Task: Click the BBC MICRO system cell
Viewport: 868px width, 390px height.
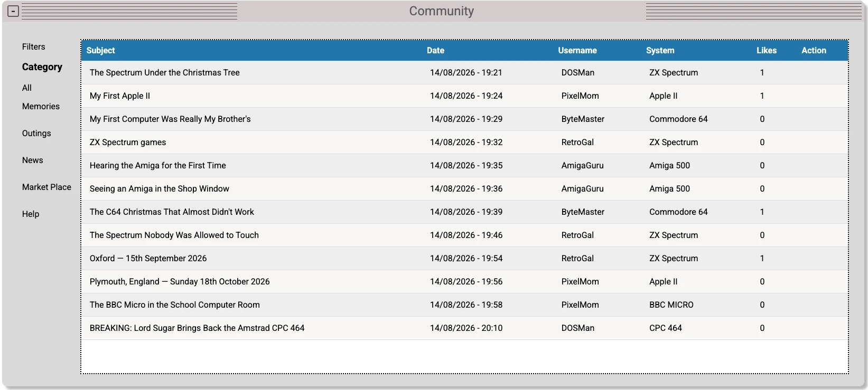Action: click(671, 305)
